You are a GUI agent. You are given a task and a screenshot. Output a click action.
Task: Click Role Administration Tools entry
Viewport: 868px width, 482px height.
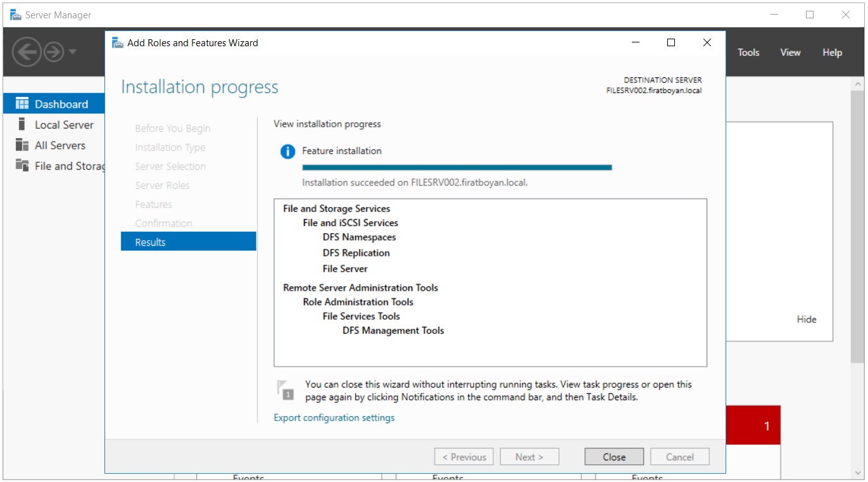pos(358,302)
